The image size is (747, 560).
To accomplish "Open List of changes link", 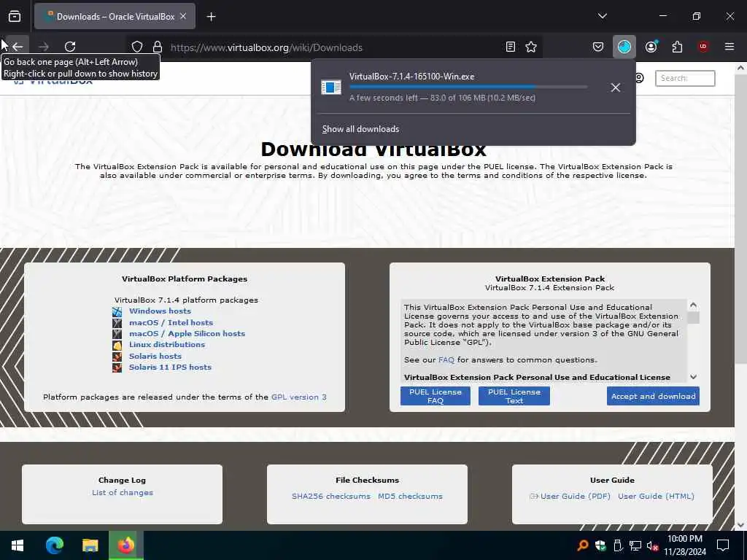I will (123, 492).
